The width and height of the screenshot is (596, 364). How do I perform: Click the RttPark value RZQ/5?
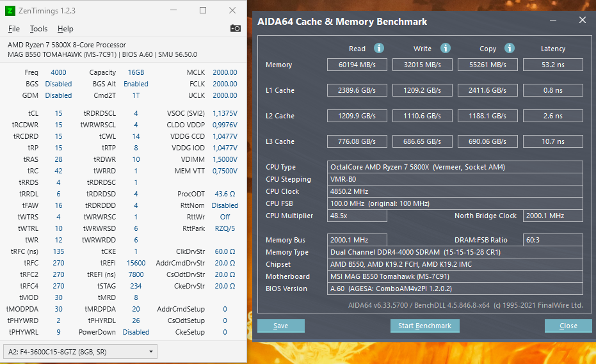click(x=225, y=228)
